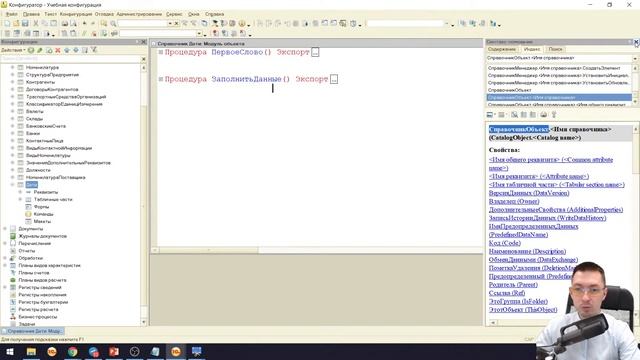Click the filter funnel icon in Configuration panel
This screenshot has width=640, height=360.
pos(94,50)
